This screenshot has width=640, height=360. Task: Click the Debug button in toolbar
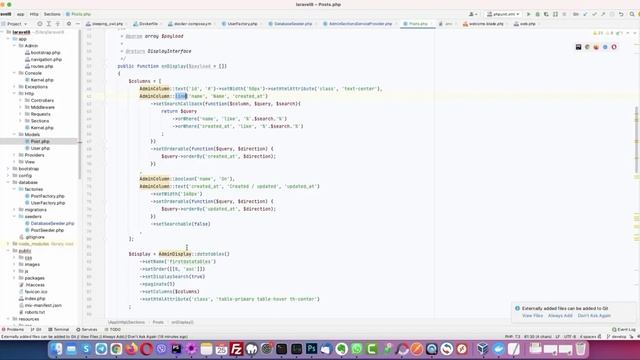537,14
